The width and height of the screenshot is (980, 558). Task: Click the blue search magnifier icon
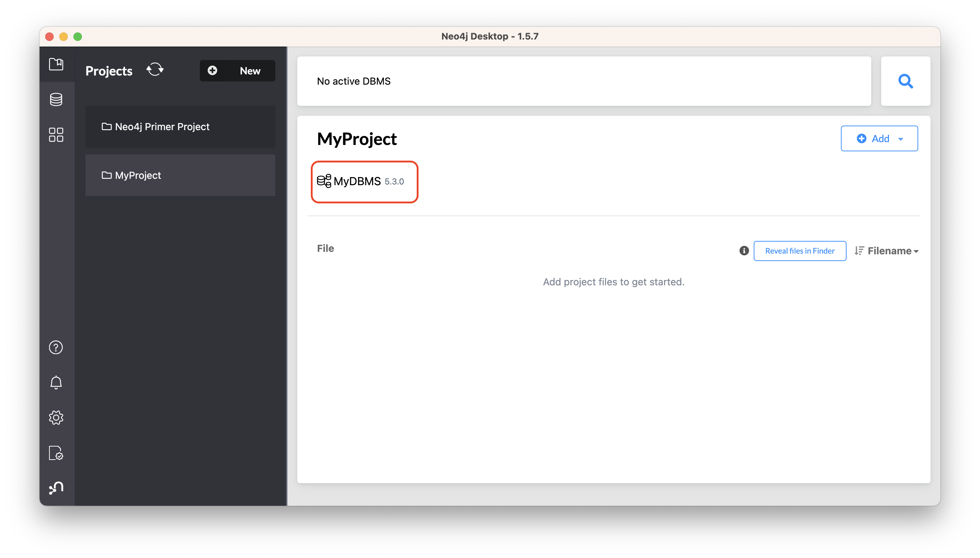pyautogui.click(x=905, y=81)
